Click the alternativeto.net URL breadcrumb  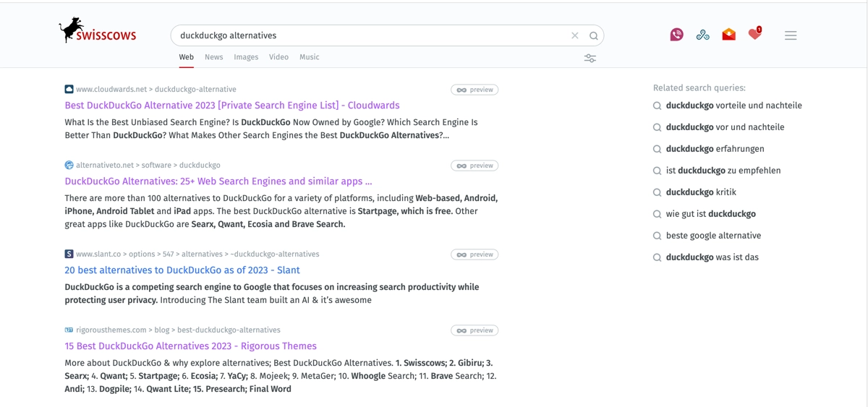click(x=148, y=166)
